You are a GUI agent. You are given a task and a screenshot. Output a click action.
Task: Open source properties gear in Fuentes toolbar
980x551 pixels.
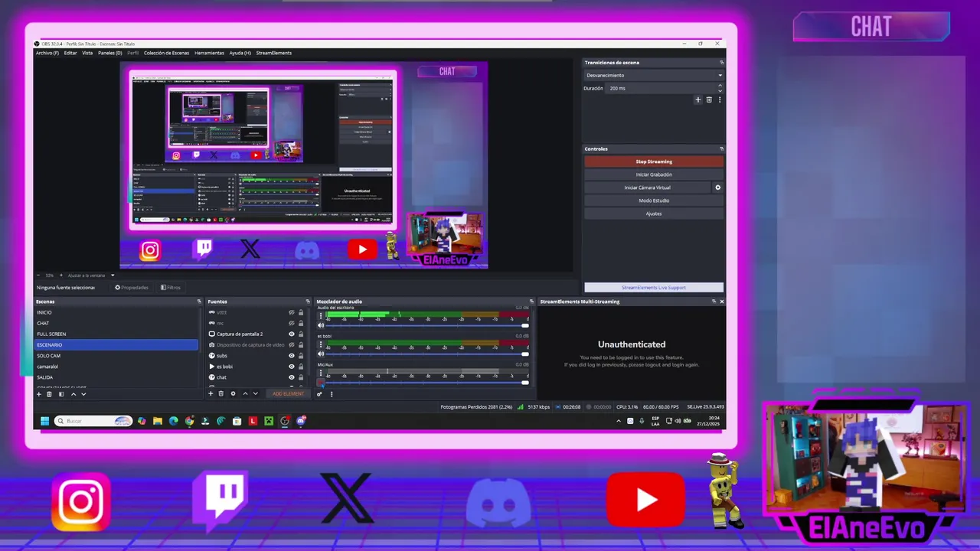(x=234, y=394)
